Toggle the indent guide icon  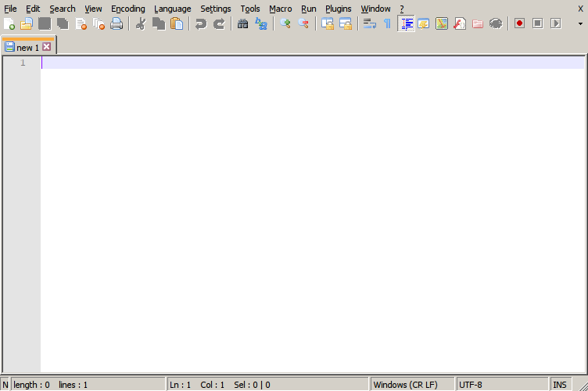pos(406,24)
